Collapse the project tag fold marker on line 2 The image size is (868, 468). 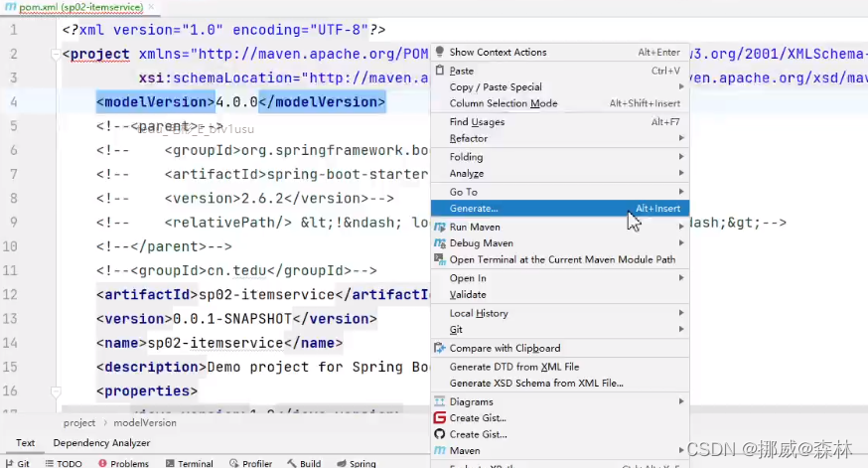click(56, 55)
